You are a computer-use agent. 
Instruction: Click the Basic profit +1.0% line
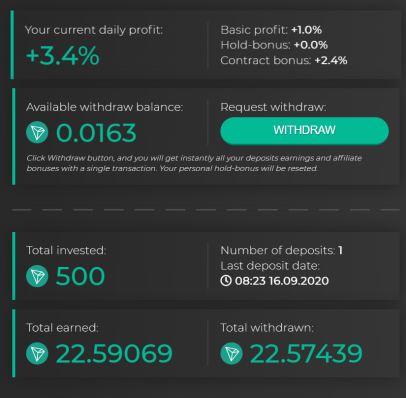tap(271, 30)
